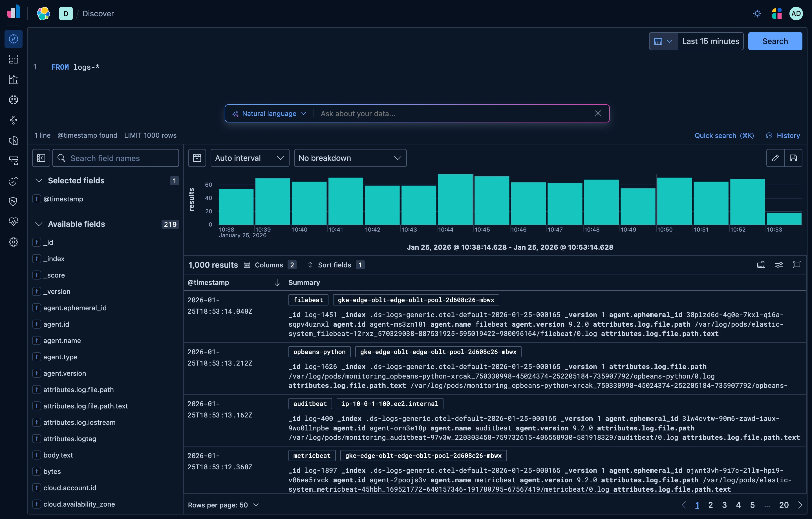Open the SLO check gauge sidebar icon

14,181
